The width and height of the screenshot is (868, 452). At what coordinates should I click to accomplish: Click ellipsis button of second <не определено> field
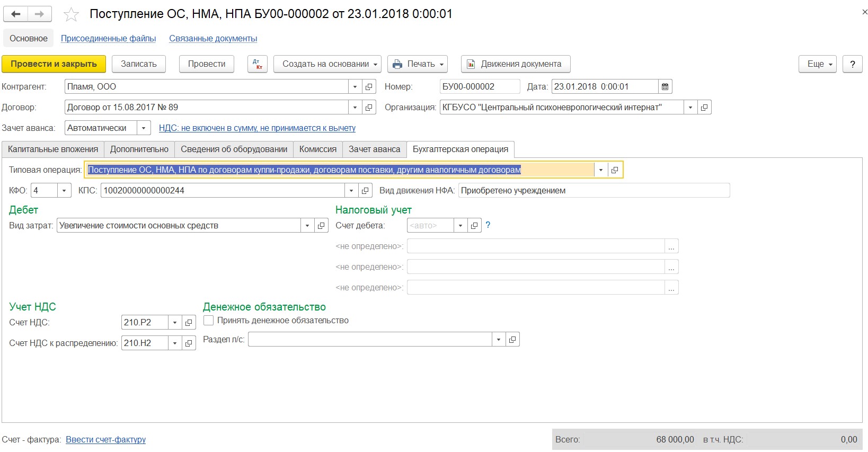(671, 267)
